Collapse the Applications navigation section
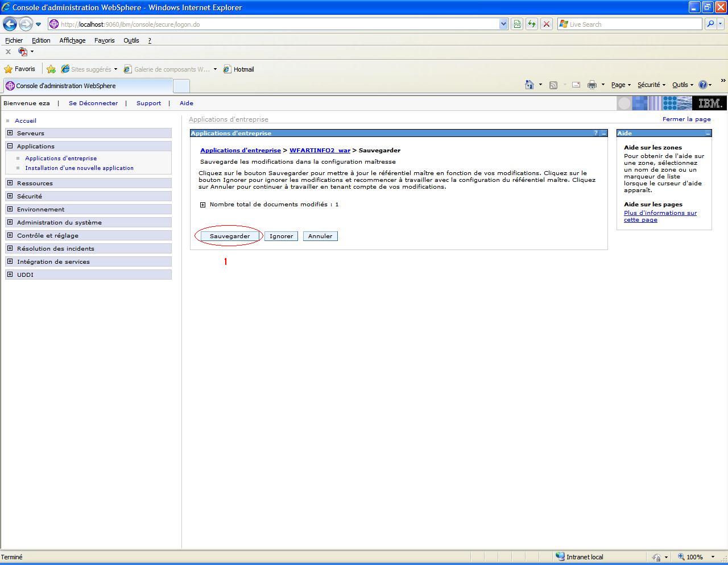728x565 pixels. pyautogui.click(x=10, y=146)
